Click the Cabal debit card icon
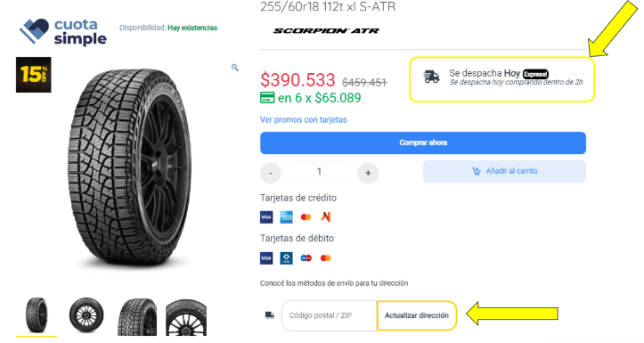Screen dimensions: 644x343 pyautogui.click(x=286, y=258)
